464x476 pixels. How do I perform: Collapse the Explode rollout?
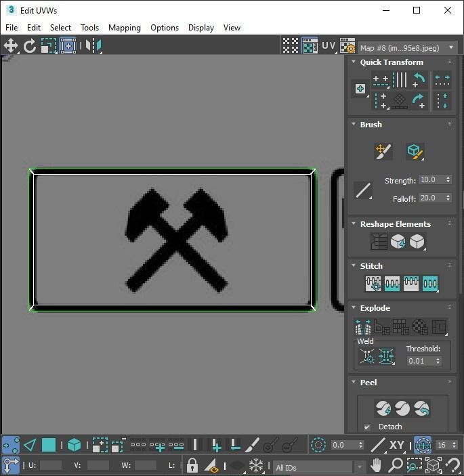[354, 307]
